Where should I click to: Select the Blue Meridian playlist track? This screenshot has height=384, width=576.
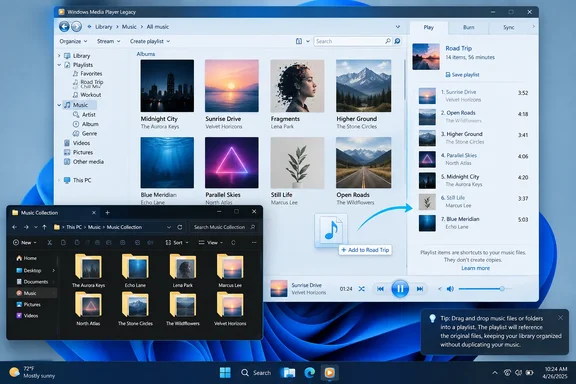coord(474,223)
